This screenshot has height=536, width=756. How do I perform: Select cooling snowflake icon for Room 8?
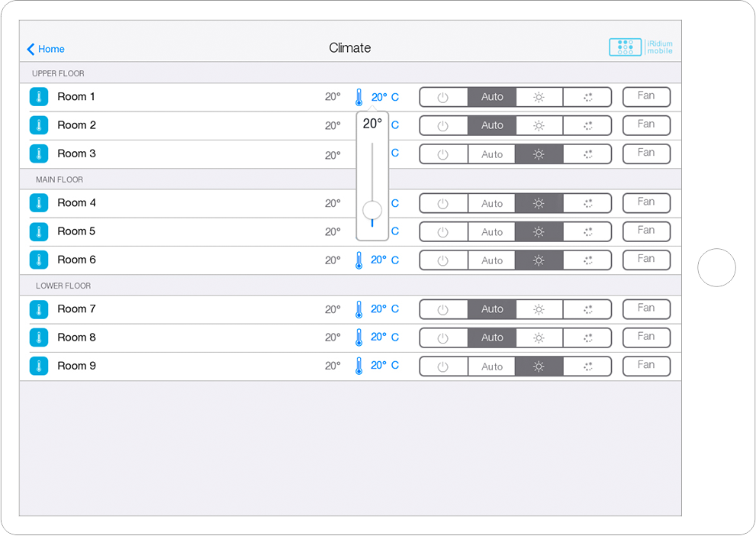coord(587,337)
